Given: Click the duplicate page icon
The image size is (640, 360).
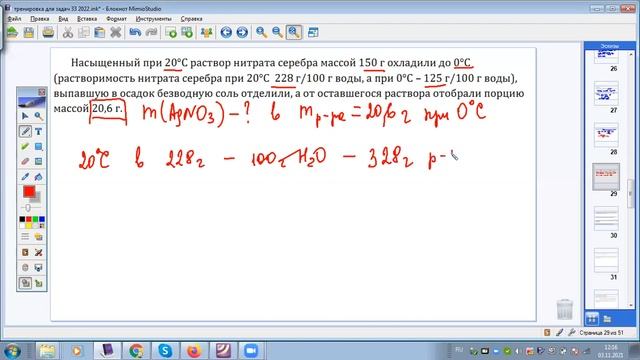Looking at the screenshot, I should [x=187, y=32].
